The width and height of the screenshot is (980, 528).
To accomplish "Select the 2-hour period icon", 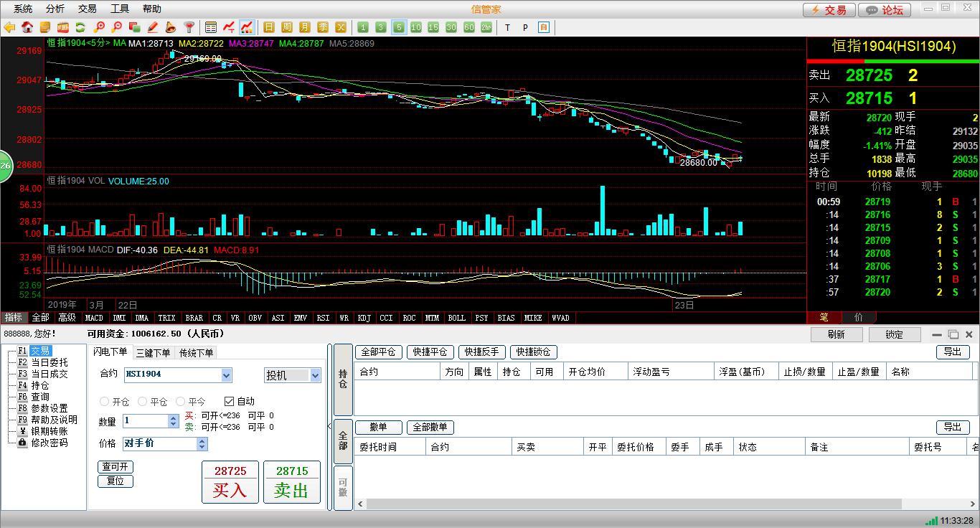I will pos(486,27).
